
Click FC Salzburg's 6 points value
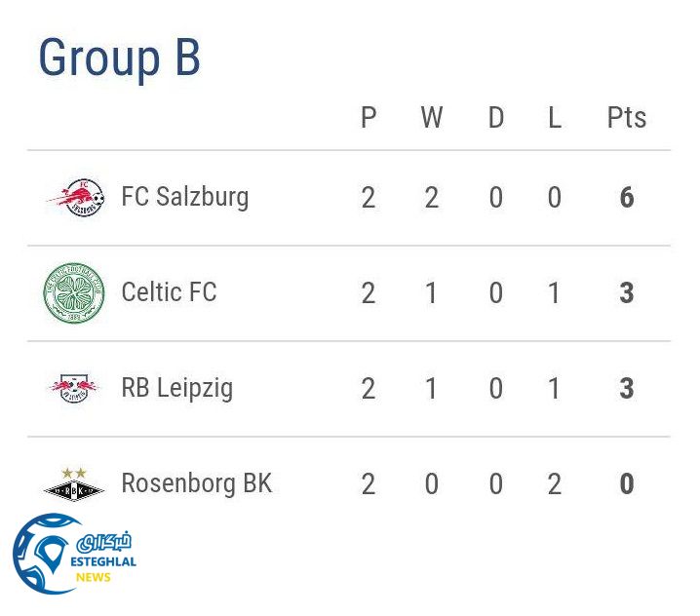tap(627, 198)
